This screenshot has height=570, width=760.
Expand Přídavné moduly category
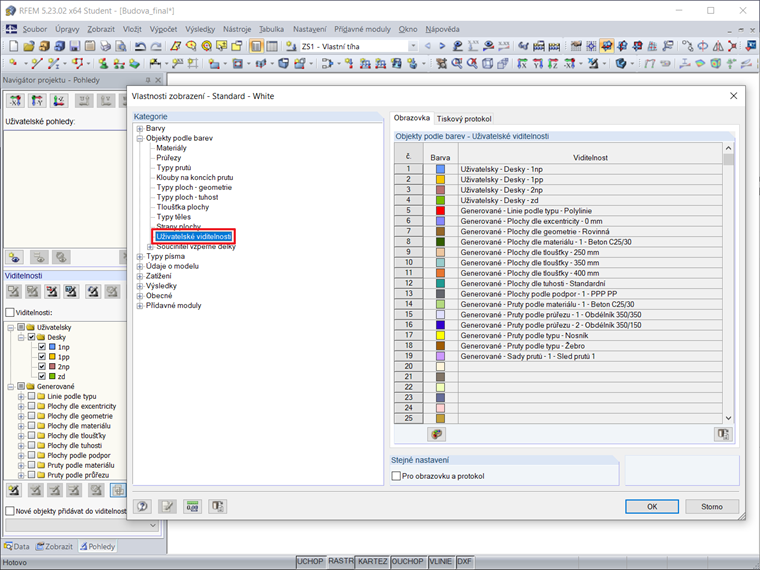[140, 305]
